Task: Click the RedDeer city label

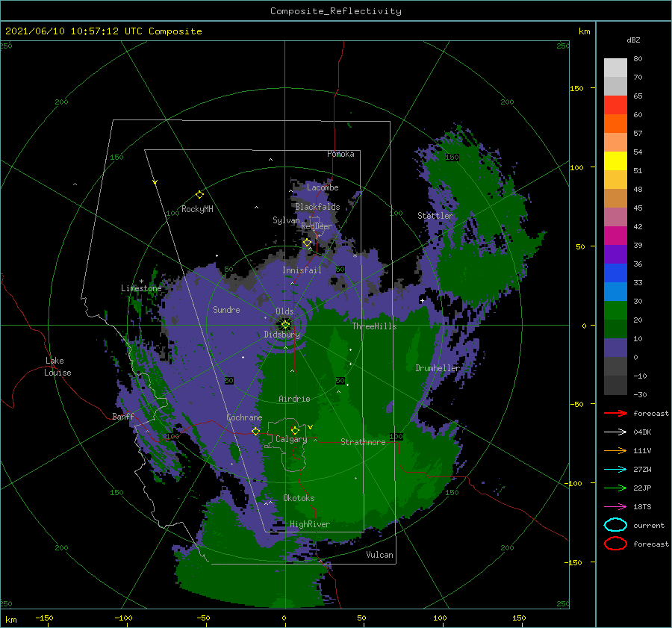Action: pos(317,226)
